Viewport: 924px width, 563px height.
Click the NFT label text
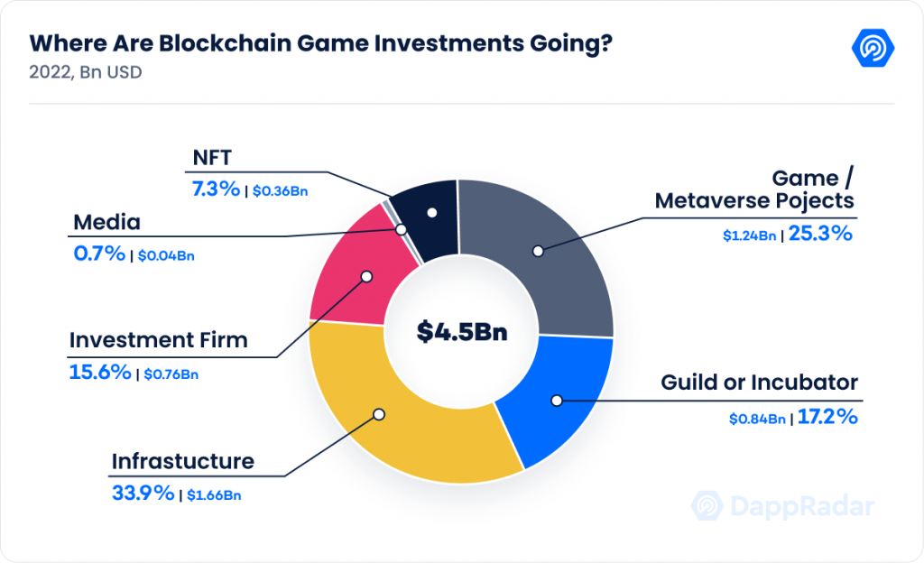pos(212,157)
